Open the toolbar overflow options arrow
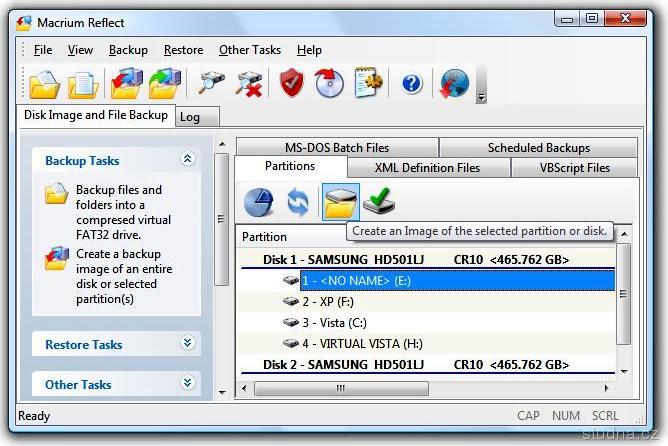Screen dimensions: 668x446 481,98
